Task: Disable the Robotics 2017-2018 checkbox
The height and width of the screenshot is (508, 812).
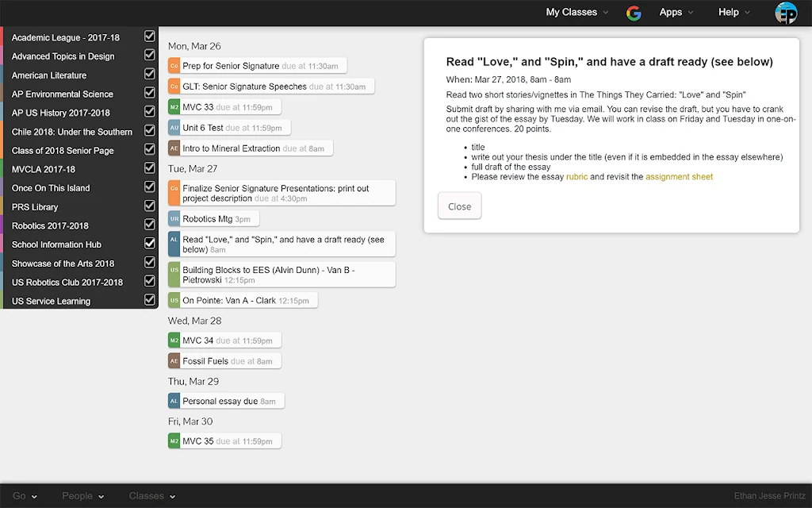Action: pyautogui.click(x=150, y=225)
